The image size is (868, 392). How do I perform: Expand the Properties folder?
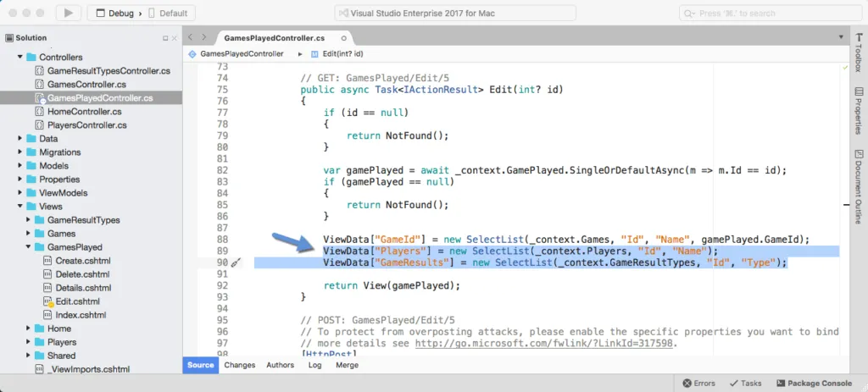click(20, 179)
